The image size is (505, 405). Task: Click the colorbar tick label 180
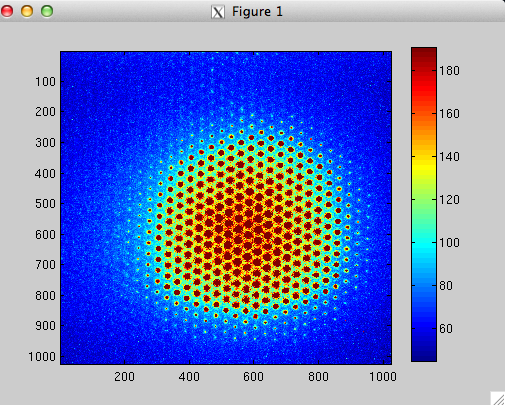coord(449,71)
